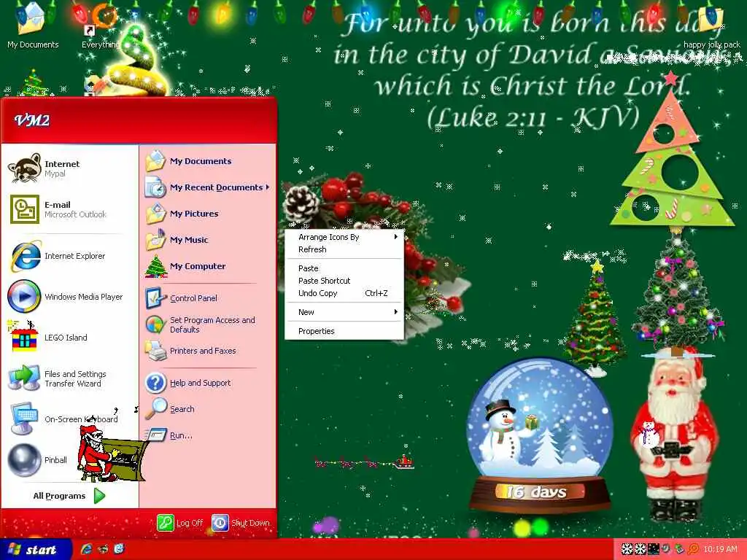Choose Refresh in desktop context menu
This screenshot has width=747, height=560.
[344, 249]
